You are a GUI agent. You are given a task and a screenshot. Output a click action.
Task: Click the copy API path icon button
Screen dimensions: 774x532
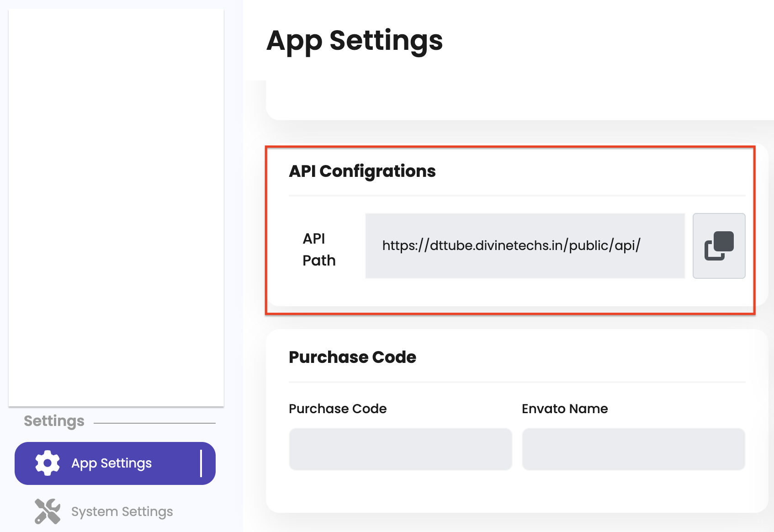(719, 246)
